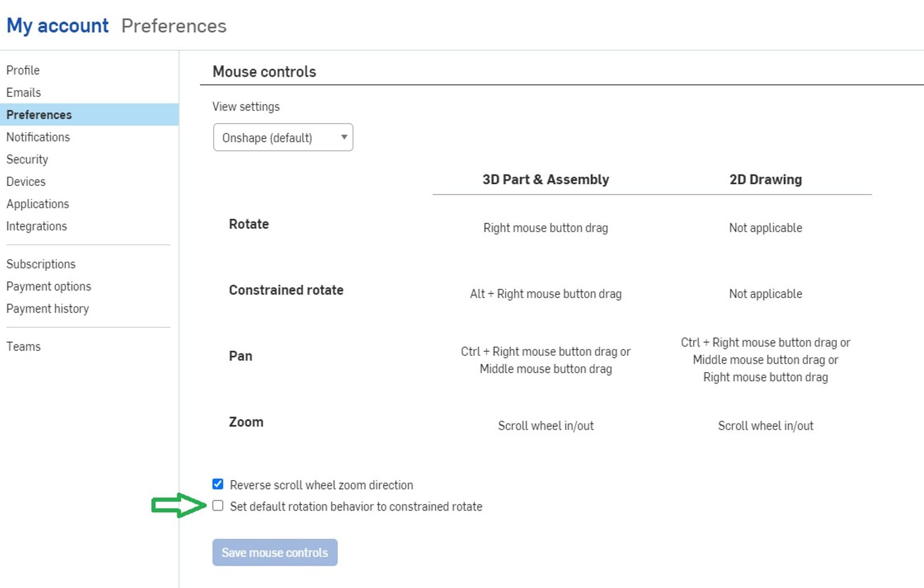Screen dimensions: 924x588
Task: Enable default rotation behavior as constrained rotate
Action: [x=218, y=506]
